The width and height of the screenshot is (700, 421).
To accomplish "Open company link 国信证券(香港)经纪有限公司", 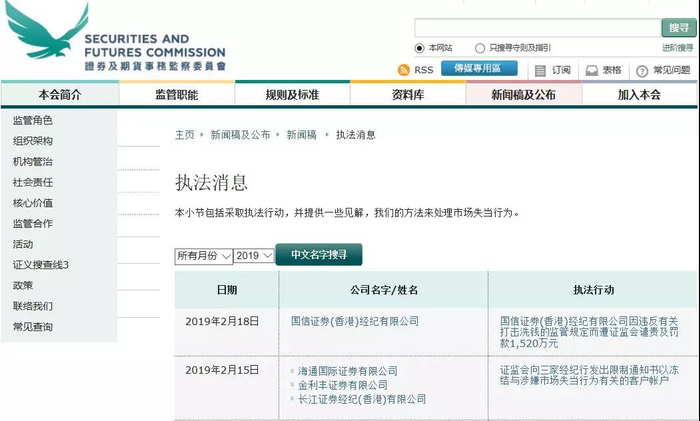I will pyautogui.click(x=355, y=321).
